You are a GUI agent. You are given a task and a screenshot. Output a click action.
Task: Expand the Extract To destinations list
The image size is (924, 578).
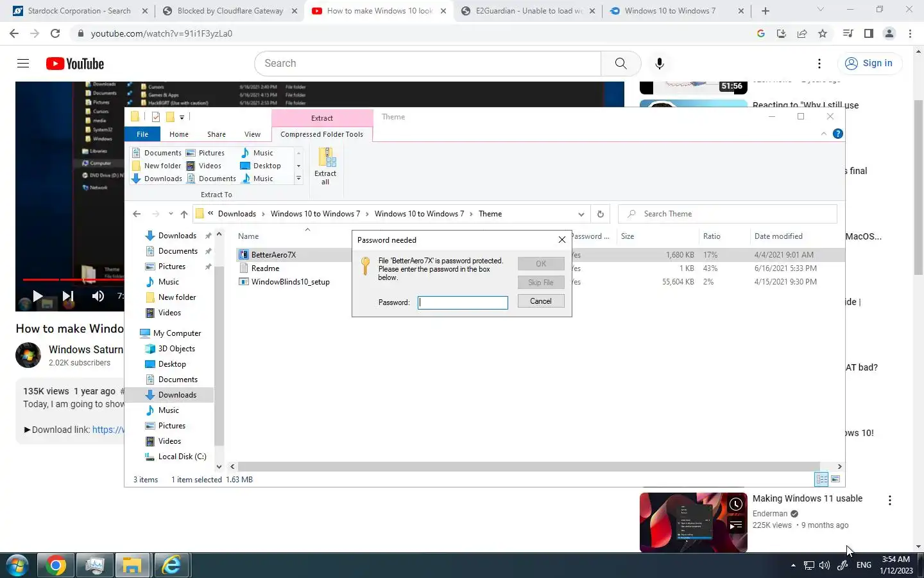click(x=298, y=179)
